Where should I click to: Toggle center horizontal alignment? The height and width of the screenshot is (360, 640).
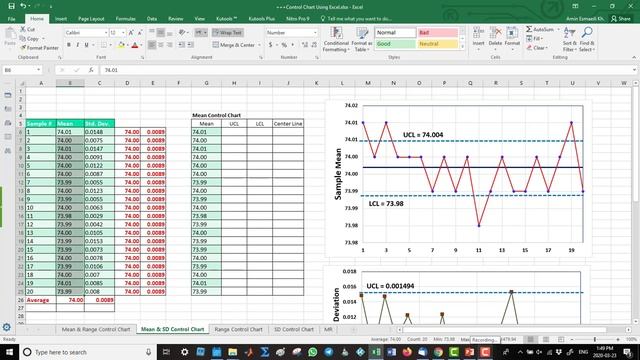coord(161,45)
